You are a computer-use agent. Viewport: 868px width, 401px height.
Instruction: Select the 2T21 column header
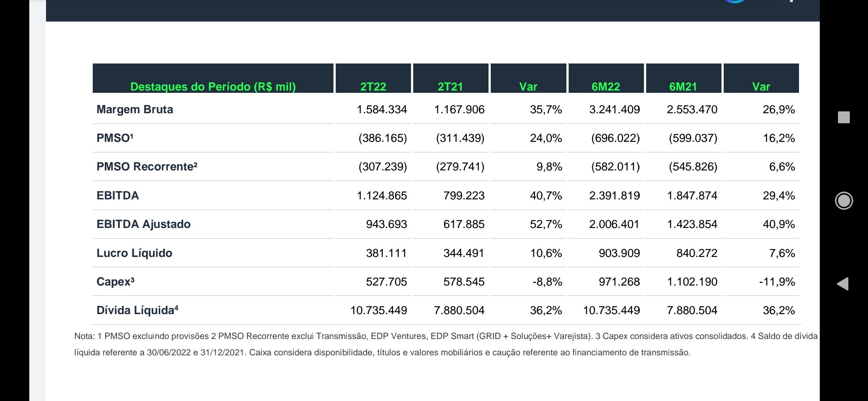450,87
